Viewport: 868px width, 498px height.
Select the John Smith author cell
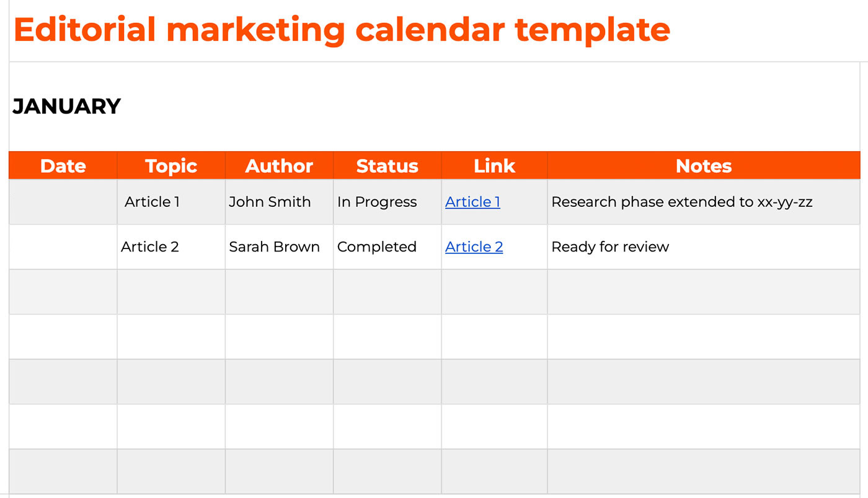click(270, 202)
